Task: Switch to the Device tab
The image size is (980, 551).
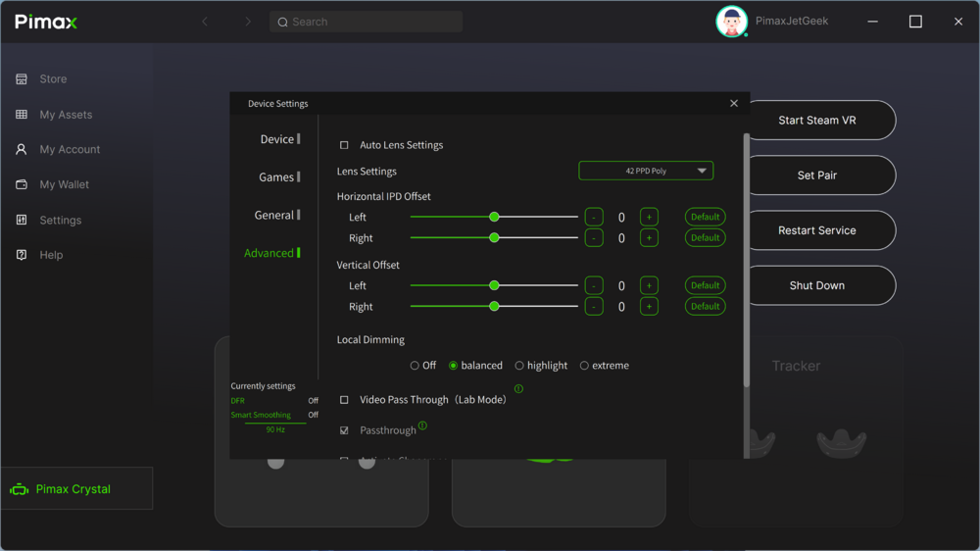Action: (x=280, y=139)
